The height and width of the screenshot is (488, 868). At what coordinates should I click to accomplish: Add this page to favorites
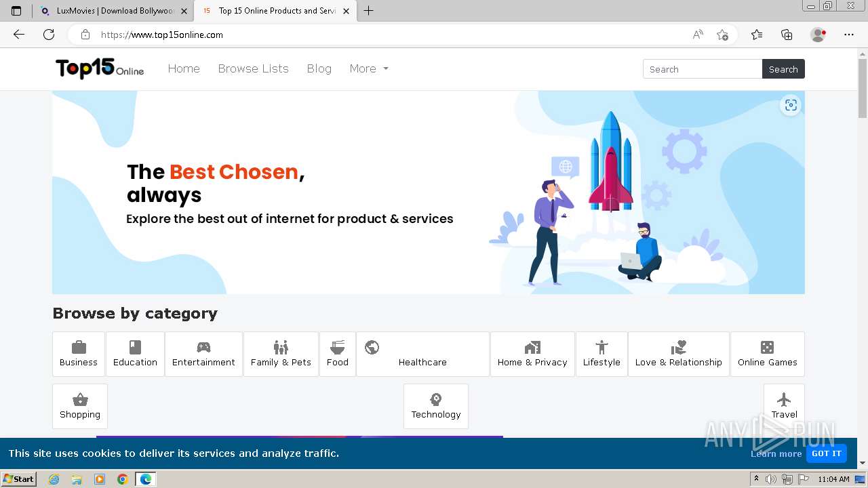[722, 35]
